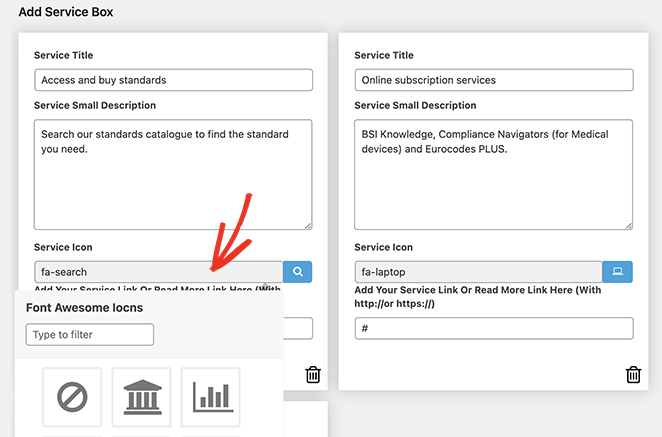
Task: Grab the right description textarea resize handle
Action: pos(627,225)
